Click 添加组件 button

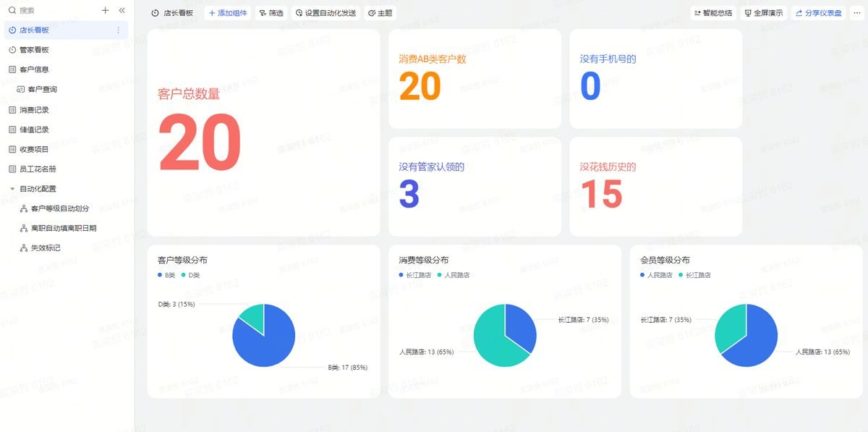tap(226, 13)
